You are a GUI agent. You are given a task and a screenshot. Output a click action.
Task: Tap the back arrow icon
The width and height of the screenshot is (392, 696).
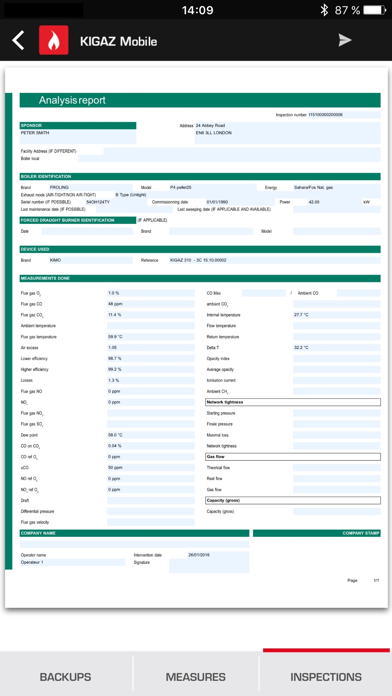[18, 40]
